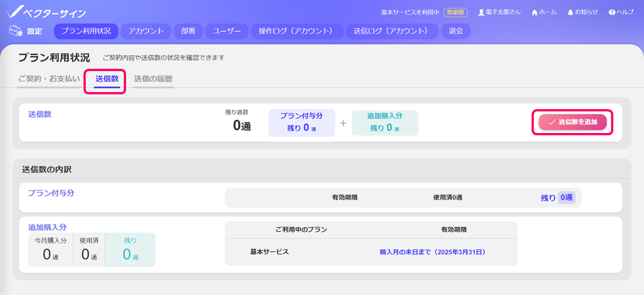Screen dimensions: 644x295
Task: Click the 使用済 0通 cell in 追加購入分
Action: pyautogui.click(x=89, y=250)
